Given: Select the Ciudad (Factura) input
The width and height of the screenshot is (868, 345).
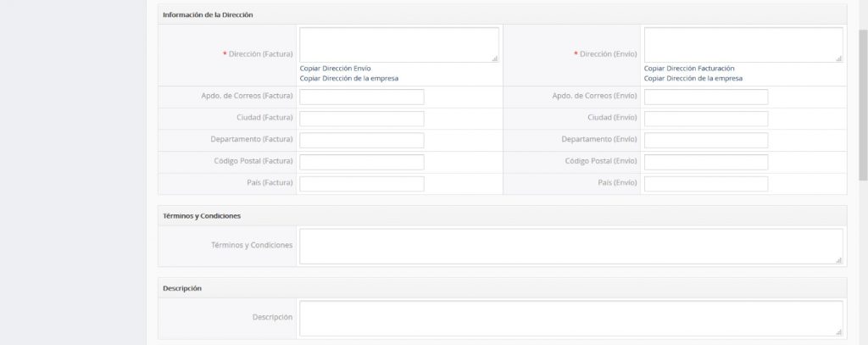Looking at the screenshot, I should [x=361, y=119].
